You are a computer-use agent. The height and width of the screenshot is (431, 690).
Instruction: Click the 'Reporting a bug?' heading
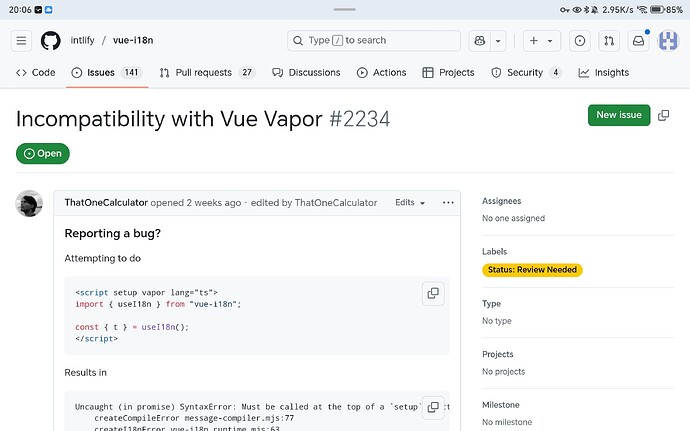coord(113,233)
